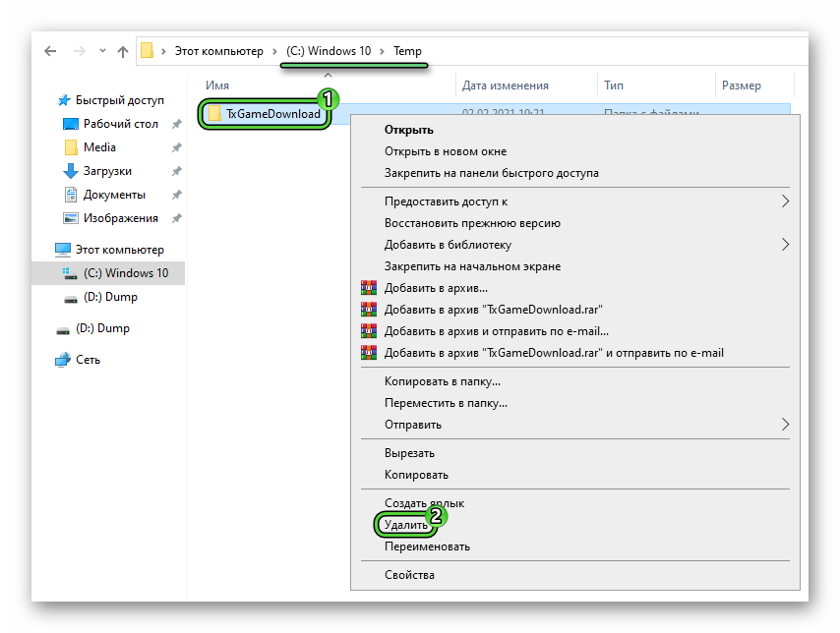The height and width of the screenshot is (633, 840).
Task: Click 'Открыть в новом окне' menu entry
Action: pyautogui.click(x=446, y=151)
